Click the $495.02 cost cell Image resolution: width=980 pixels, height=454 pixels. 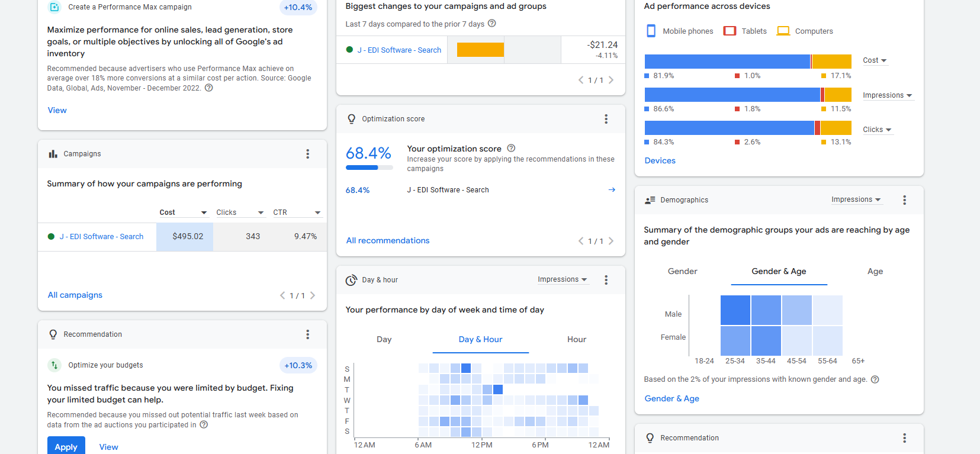tap(185, 237)
